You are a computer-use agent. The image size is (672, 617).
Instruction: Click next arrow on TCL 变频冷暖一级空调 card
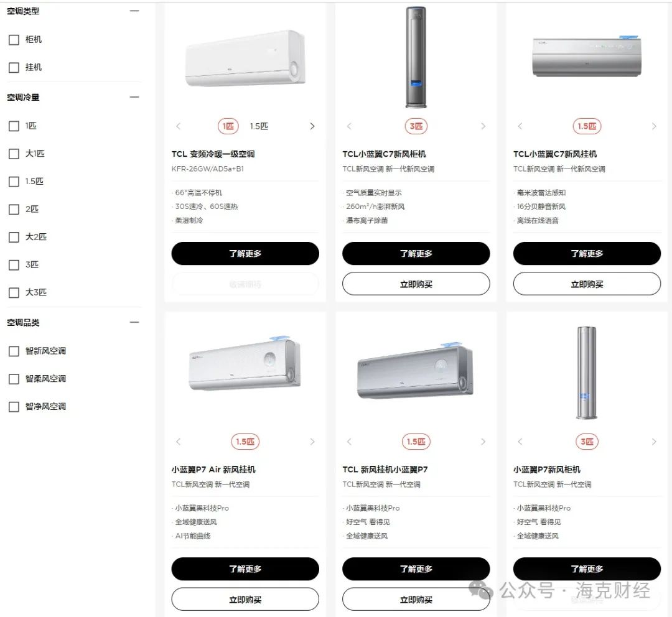312,126
